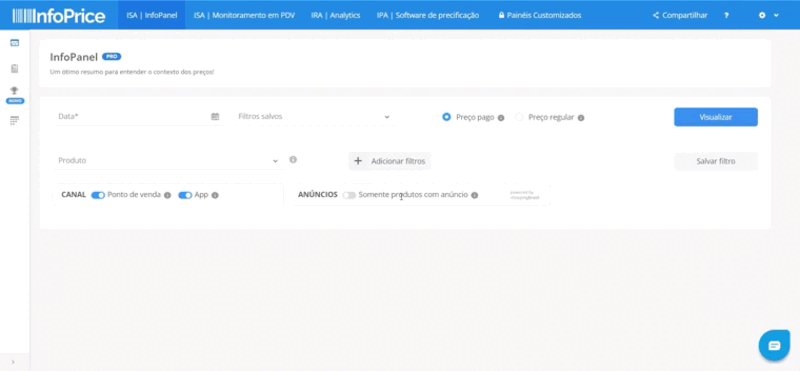Select the Preço regular radio option

click(x=519, y=117)
